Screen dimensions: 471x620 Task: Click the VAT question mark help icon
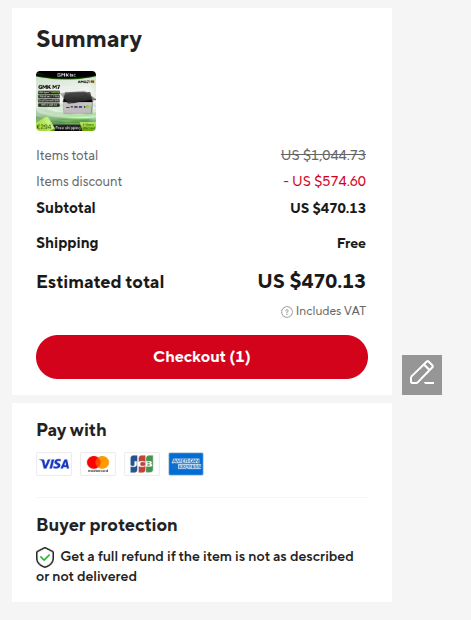click(x=287, y=312)
